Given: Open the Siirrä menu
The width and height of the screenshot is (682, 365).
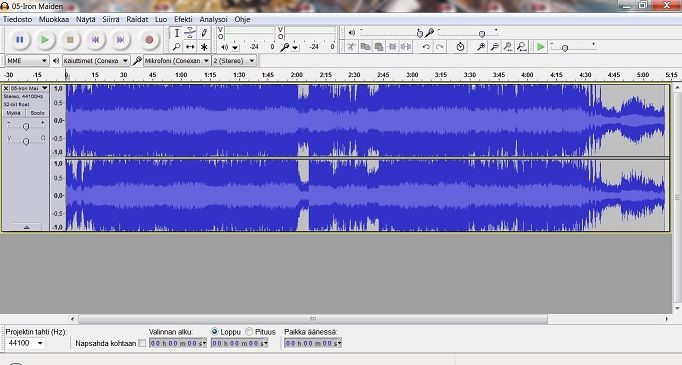Looking at the screenshot, I should pos(111,20).
